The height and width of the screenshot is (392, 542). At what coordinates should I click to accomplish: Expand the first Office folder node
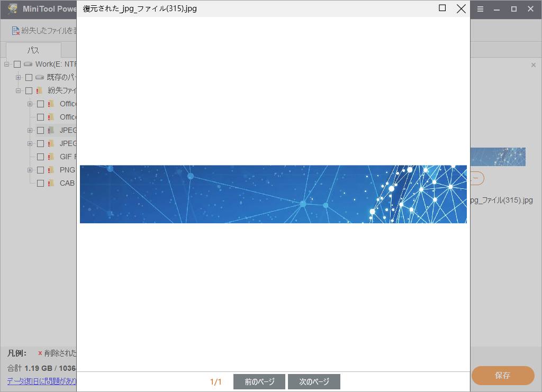[x=30, y=104]
